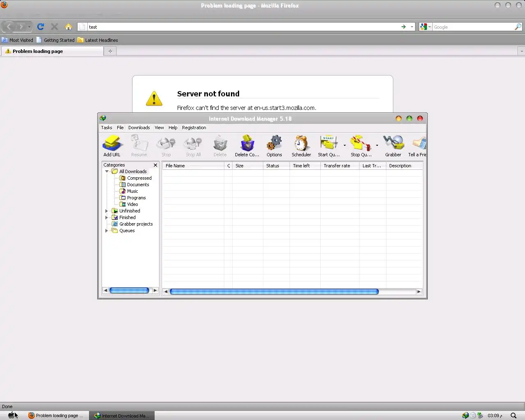This screenshot has height=420, width=525.
Task: Click the Apple start icon on taskbar
Action: 12,415
